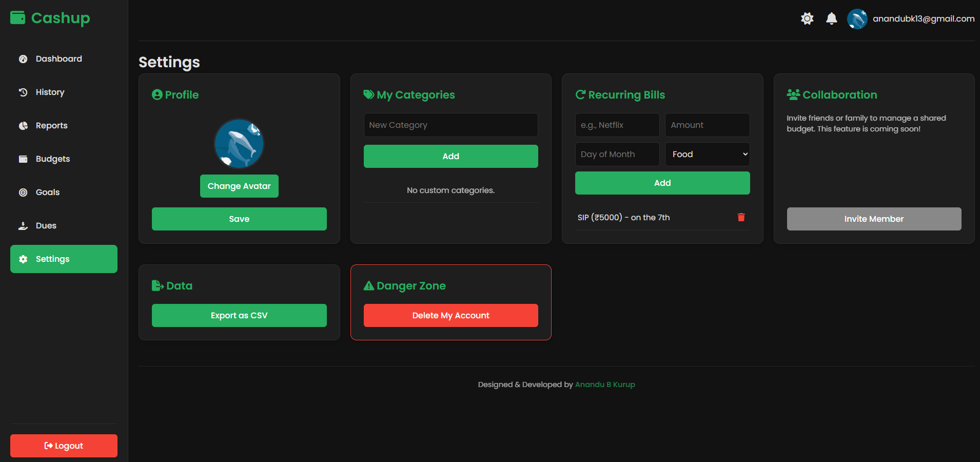Screen dimensions: 980x462
Task: Open the Anandu B Kurup link
Action: point(605,384)
